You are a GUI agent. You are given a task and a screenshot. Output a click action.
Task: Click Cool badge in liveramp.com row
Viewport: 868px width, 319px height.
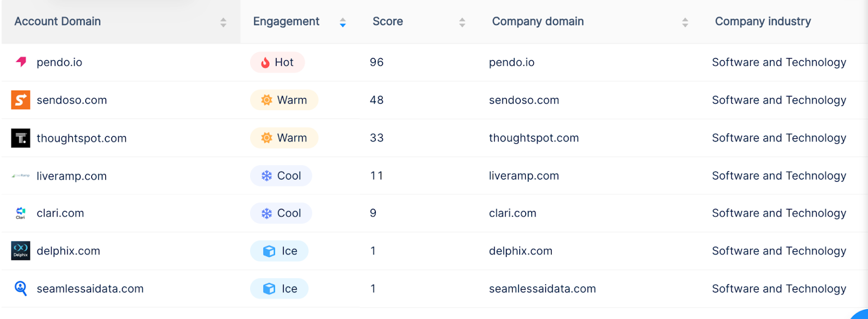click(x=281, y=176)
